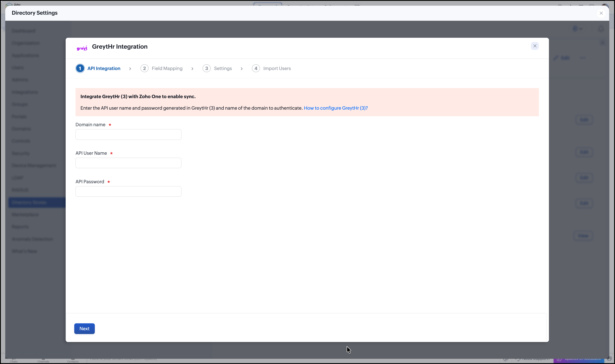
Task: Jump to the Import Users step label
Action: 277,68
